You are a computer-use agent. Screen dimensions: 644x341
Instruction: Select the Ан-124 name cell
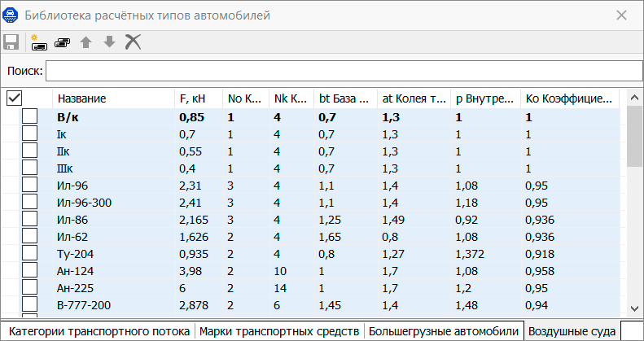75,272
